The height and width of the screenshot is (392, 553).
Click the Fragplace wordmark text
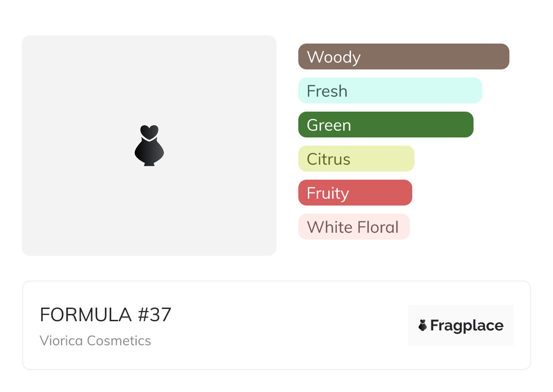467,326
